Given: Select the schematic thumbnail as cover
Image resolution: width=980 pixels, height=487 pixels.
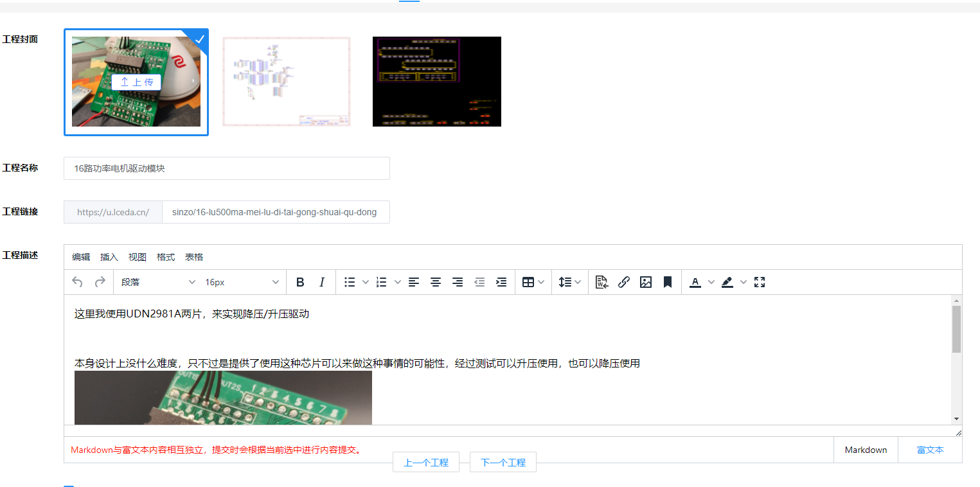Looking at the screenshot, I should pos(287,82).
